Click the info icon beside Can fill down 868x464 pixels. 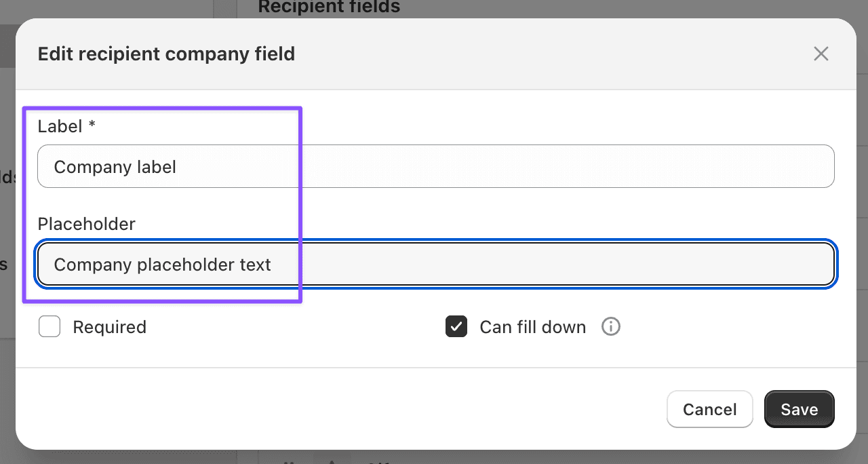point(611,327)
